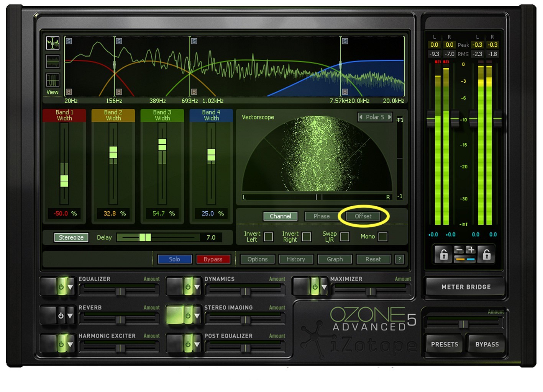Click the next arrow on Polar S selector
Image resolution: width=543 pixels, height=392 pixels.
[x=390, y=117]
